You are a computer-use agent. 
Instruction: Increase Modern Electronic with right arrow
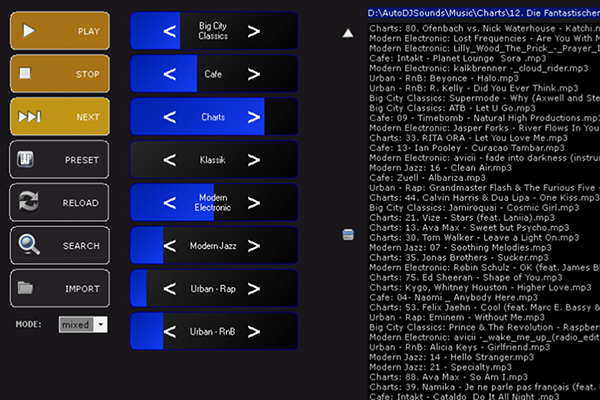coord(254,202)
